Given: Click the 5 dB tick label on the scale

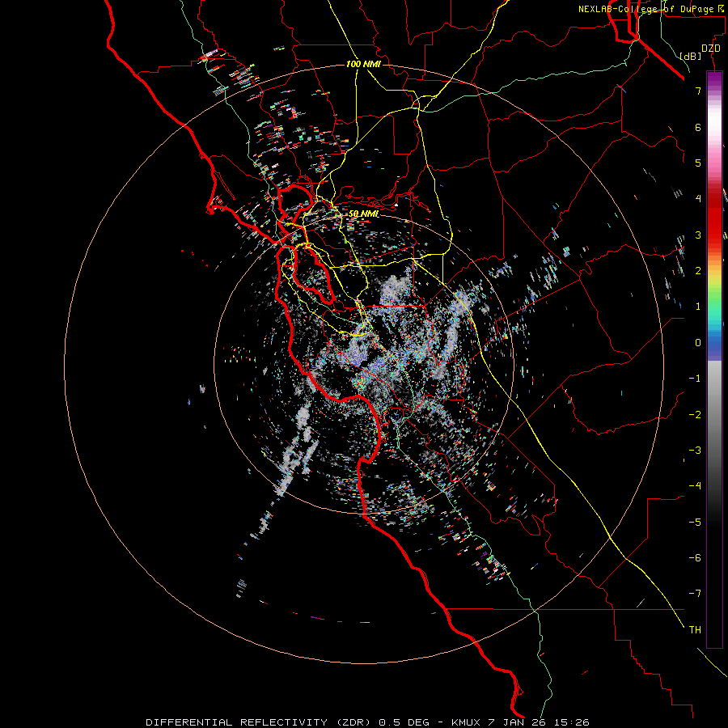Looking at the screenshot, I should click(x=698, y=163).
